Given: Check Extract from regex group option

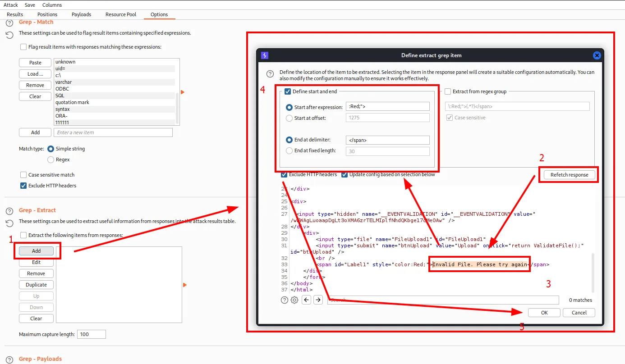Looking at the screenshot, I should point(448,91).
